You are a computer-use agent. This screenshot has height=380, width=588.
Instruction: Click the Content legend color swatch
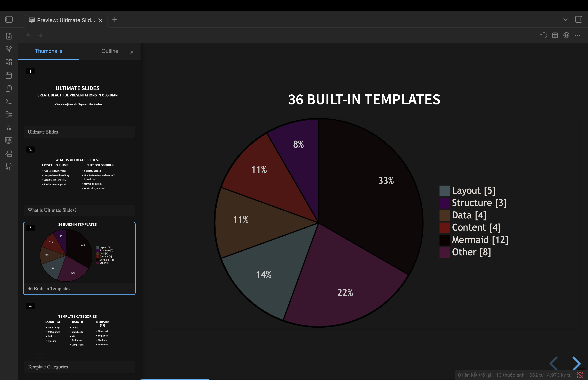pyautogui.click(x=445, y=228)
